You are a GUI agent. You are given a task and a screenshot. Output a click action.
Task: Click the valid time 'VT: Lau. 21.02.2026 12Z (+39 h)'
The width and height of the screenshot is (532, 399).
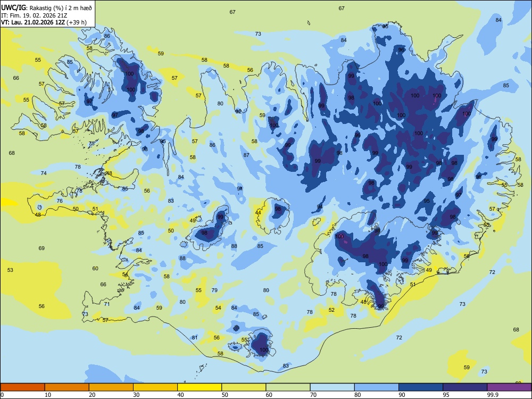tap(44, 22)
